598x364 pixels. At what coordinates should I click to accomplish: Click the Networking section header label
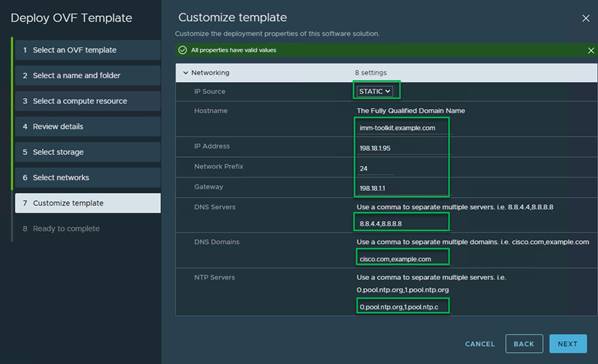(x=210, y=72)
